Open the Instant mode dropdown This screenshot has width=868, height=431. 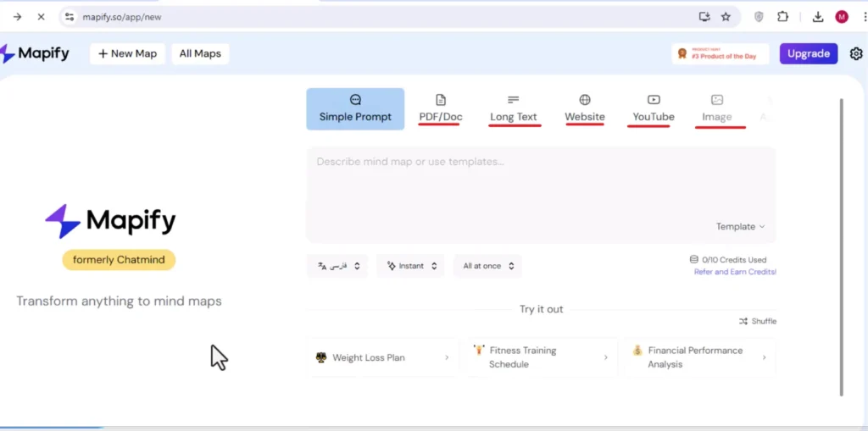[411, 266]
